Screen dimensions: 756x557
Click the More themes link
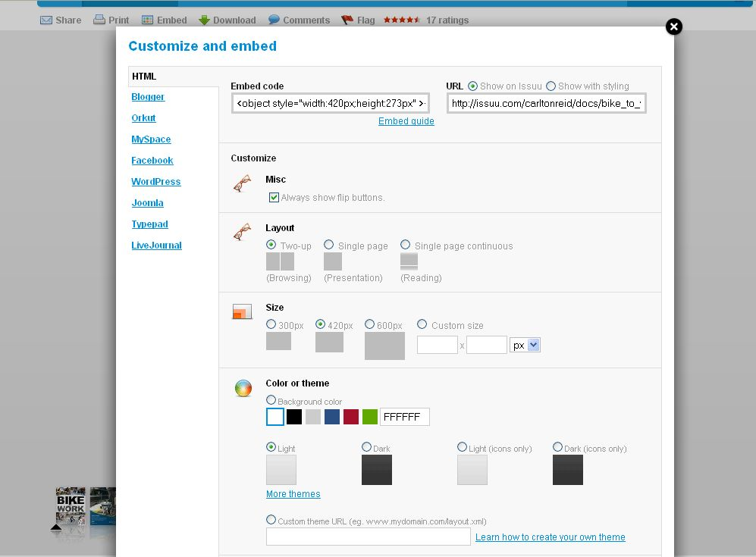(x=293, y=494)
